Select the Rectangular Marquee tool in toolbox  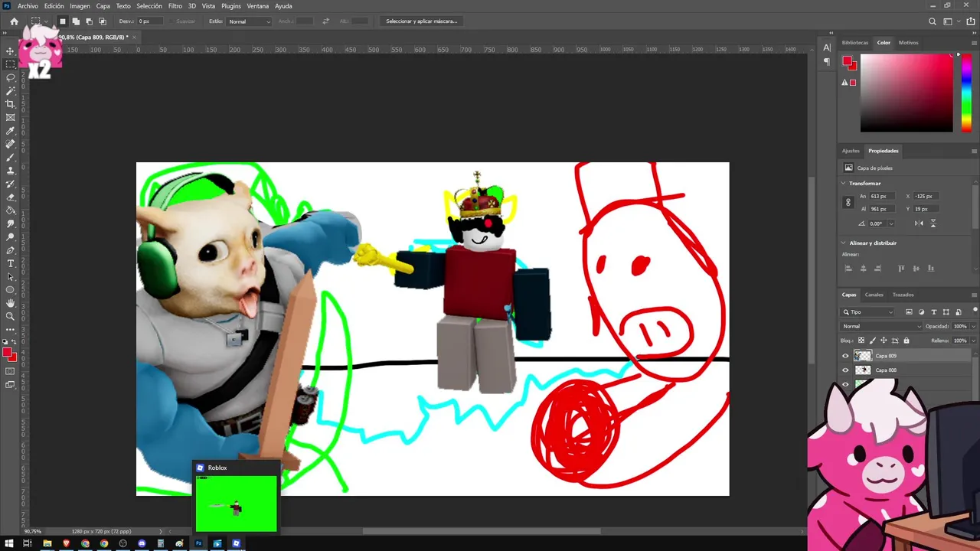click(x=10, y=64)
